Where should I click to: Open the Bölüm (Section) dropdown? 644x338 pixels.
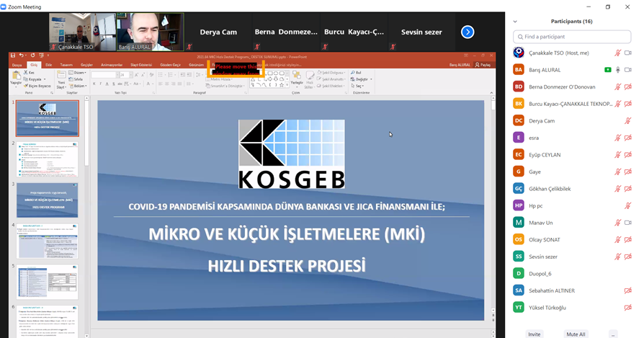coord(79,86)
